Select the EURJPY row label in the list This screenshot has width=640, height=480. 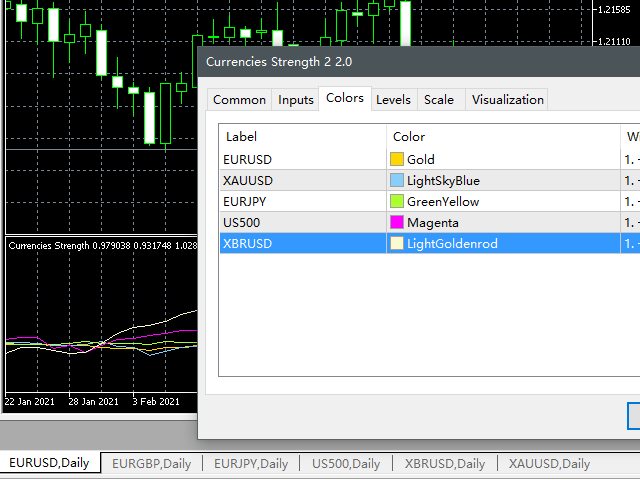244,201
